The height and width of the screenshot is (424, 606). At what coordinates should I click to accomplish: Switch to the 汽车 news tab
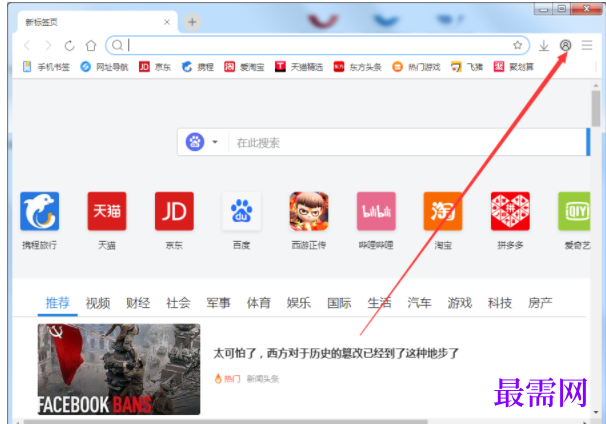click(x=419, y=303)
